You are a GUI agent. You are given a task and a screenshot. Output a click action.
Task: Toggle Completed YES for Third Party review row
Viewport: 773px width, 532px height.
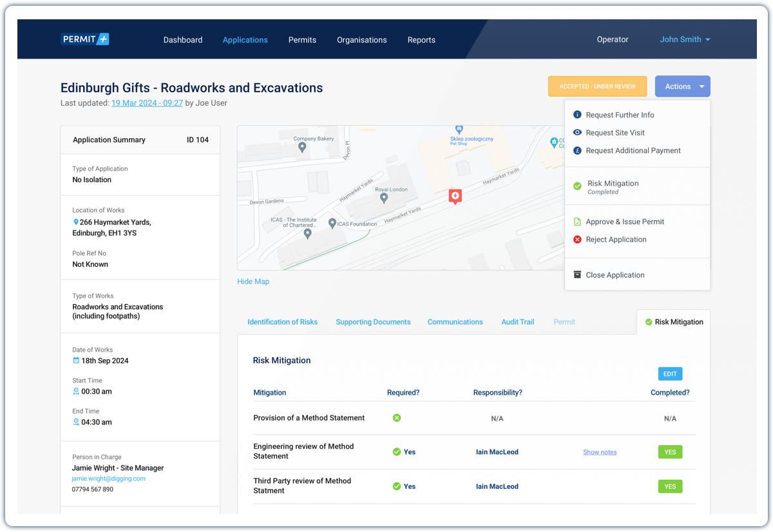click(x=670, y=486)
